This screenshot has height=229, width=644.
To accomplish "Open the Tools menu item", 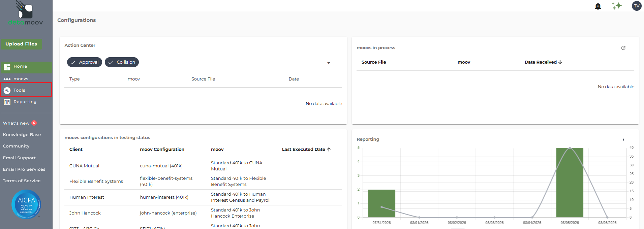I will pyautogui.click(x=26, y=90).
